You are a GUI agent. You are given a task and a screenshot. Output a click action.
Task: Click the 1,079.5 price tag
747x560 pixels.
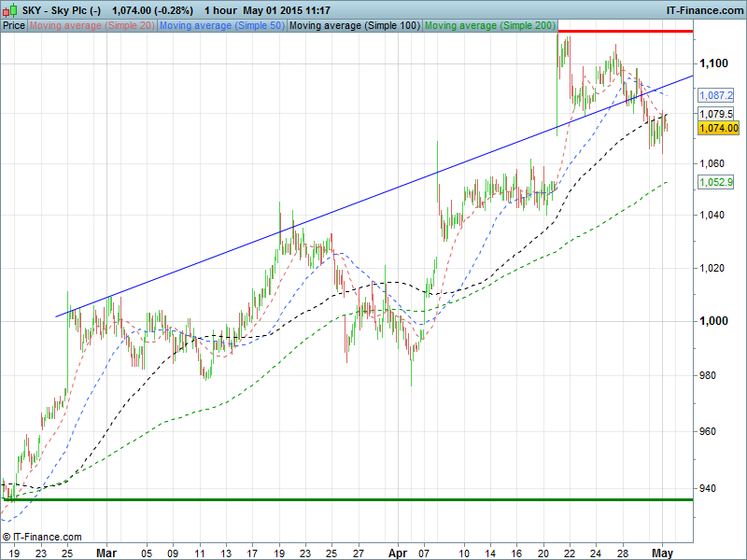(x=716, y=113)
